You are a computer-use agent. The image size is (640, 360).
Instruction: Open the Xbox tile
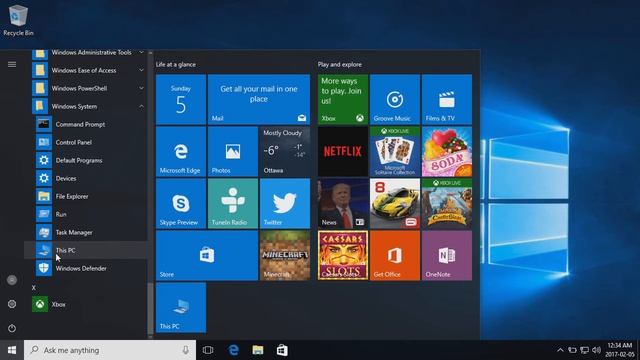click(343, 99)
